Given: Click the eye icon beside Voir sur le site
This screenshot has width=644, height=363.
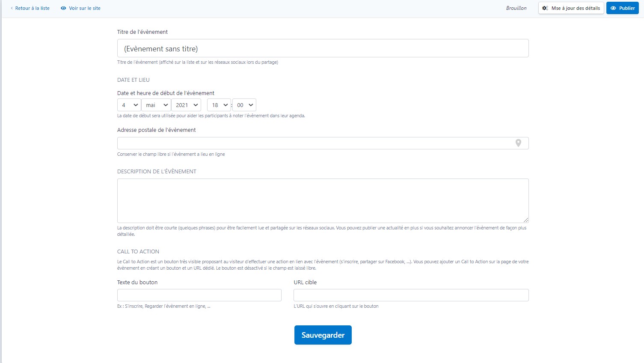Looking at the screenshot, I should click(x=63, y=8).
